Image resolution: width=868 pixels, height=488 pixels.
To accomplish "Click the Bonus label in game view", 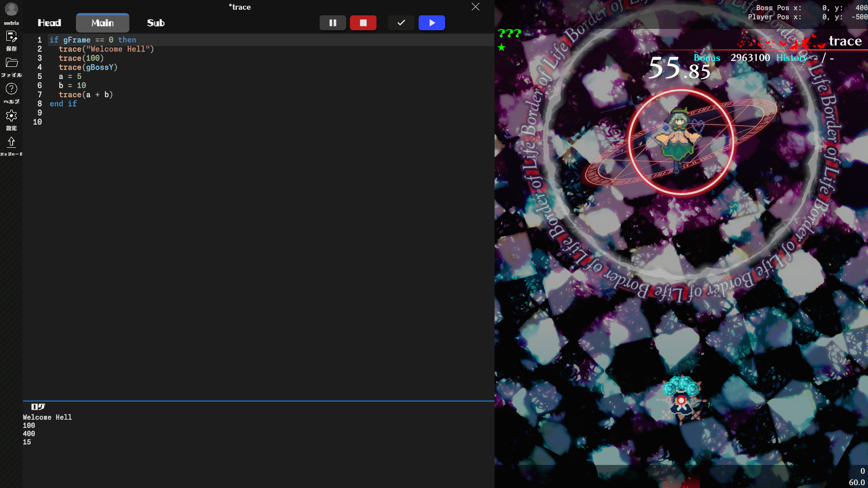I will pos(707,58).
